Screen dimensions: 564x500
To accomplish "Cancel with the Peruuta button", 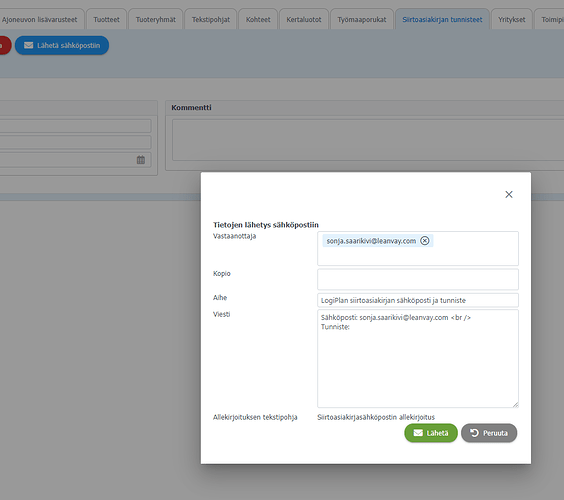I will 489,433.
